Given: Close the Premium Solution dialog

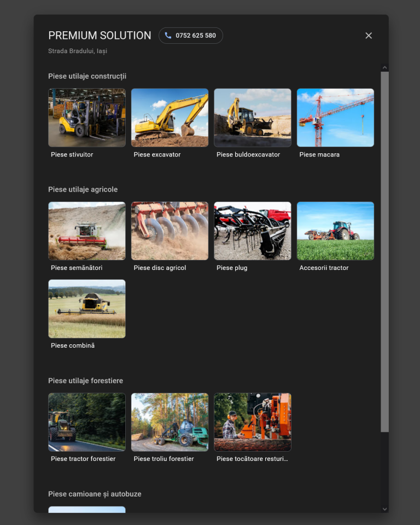Looking at the screenshot, I should point(369,36).
